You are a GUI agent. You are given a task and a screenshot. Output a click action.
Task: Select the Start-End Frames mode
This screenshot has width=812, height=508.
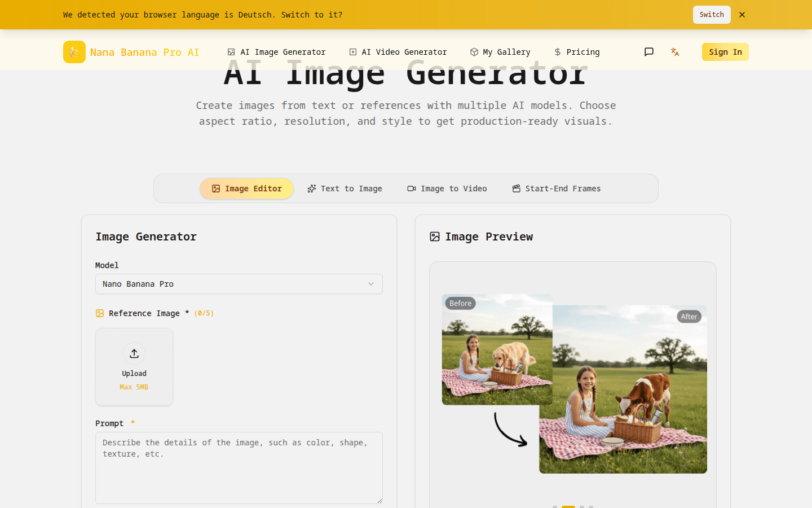[x=556, y=188]
